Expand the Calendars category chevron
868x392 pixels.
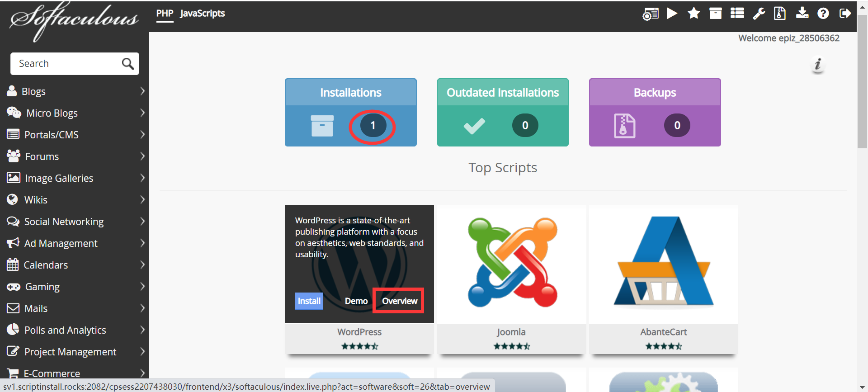coord(142,264)
